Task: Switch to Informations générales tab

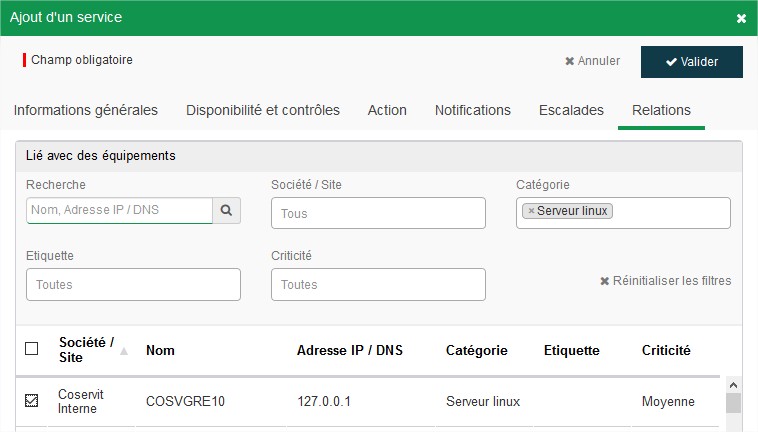Action: click(x=86, y=110)
